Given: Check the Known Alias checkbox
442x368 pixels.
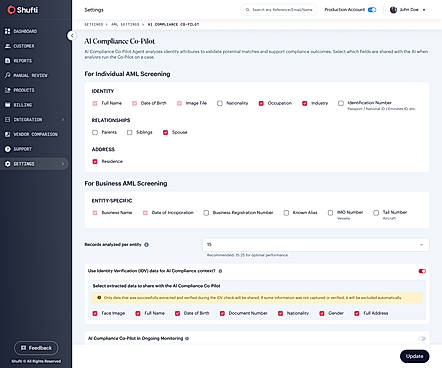Looking at the screenshot, I should click(286, 213).
